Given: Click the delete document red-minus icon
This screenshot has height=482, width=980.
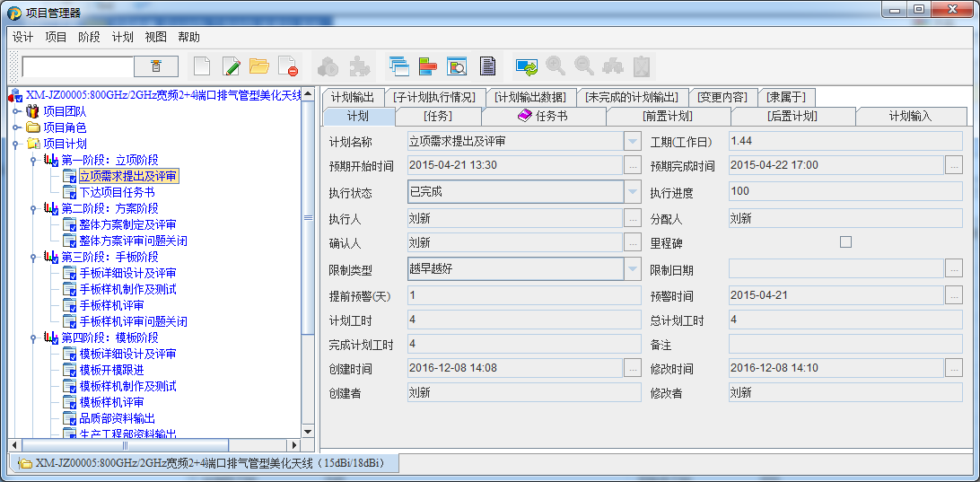Looking at the screenshot, I should (x=288, y=66).
